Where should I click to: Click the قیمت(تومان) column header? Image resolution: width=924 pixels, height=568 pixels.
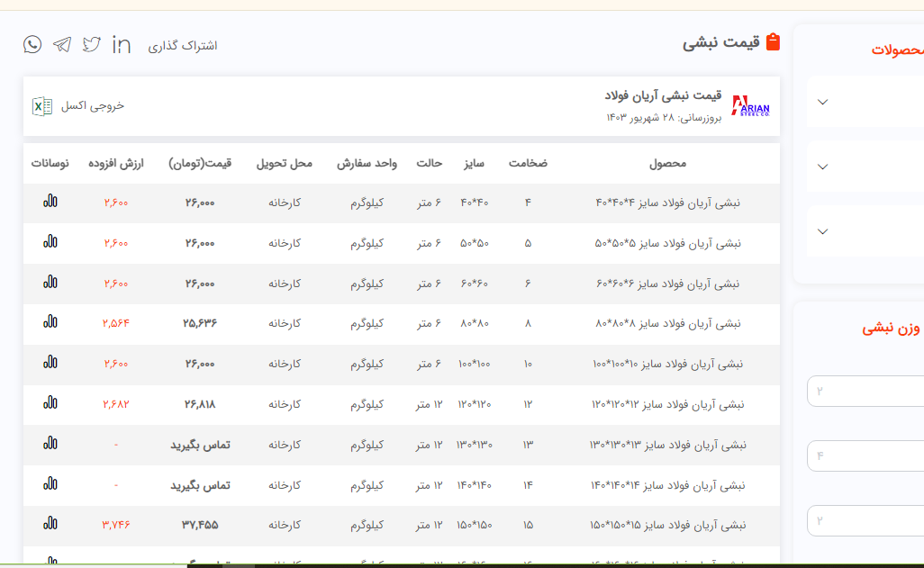pos(200,164)
